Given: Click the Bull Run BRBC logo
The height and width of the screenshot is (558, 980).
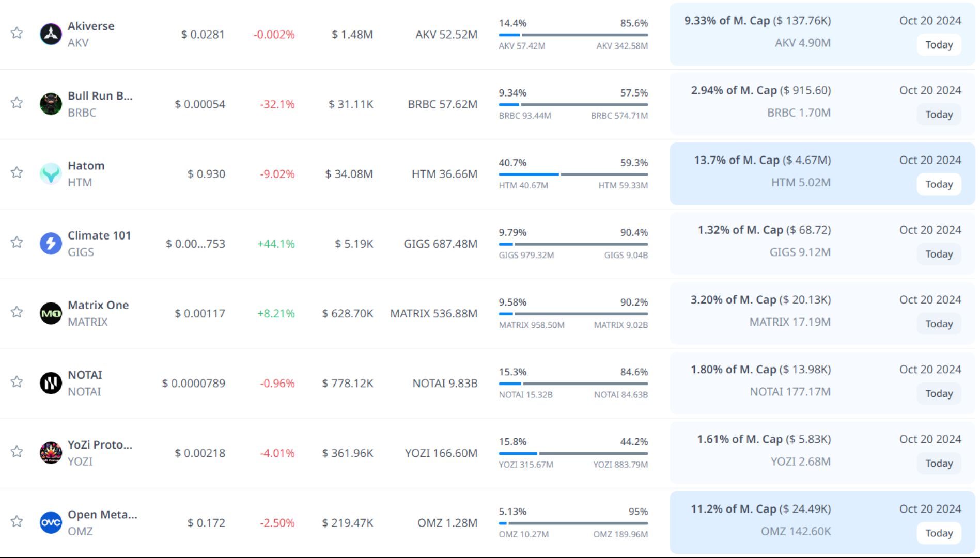Looking at the screenshot, I should click(51, 104).
